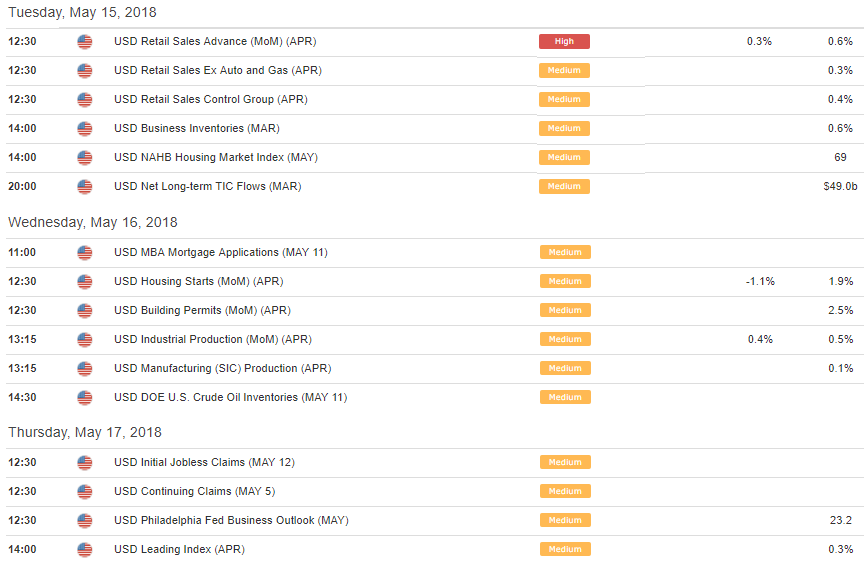This screenshot has width=864, height=566.
Task: Open USD Manufacturing (SIC) Production event
Action: click(222, 369)
